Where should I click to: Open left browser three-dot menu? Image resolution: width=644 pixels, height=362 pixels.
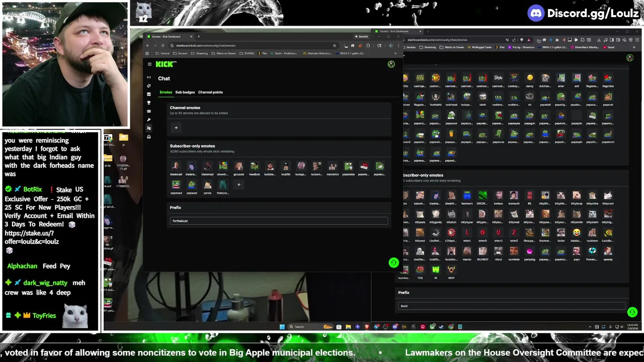(398, 46)
